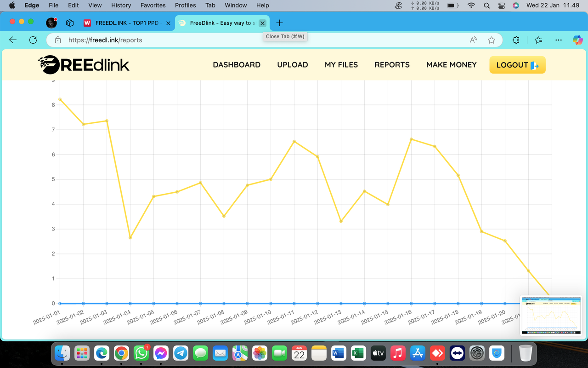
Task: Open the Copilot sidebar icon
Action: [577, 40]
